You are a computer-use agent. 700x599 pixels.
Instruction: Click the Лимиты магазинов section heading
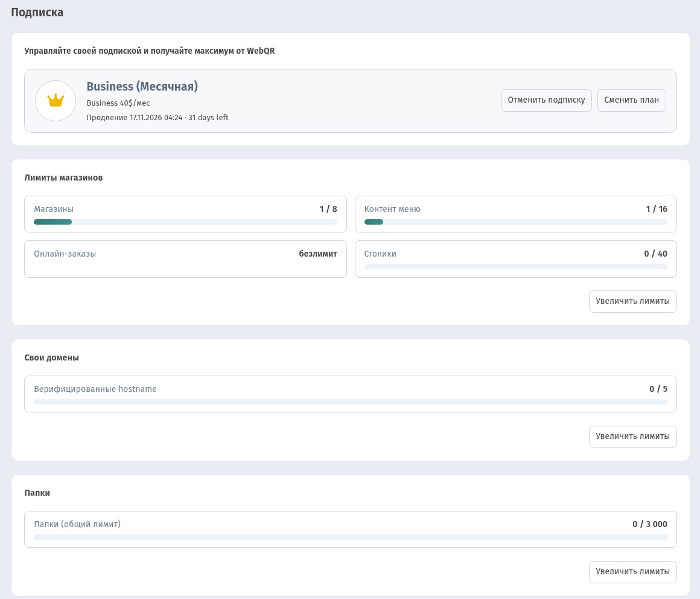coord(63,178)
